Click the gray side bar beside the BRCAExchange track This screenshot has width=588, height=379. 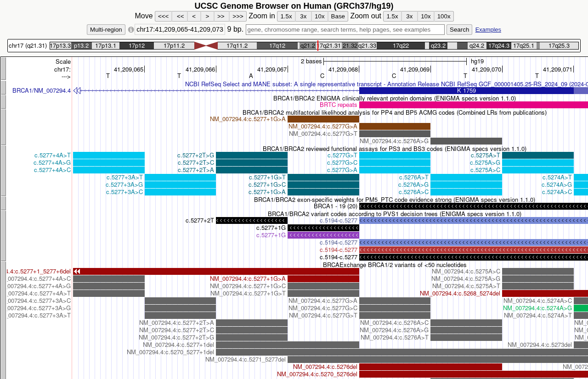coord(3,320)
